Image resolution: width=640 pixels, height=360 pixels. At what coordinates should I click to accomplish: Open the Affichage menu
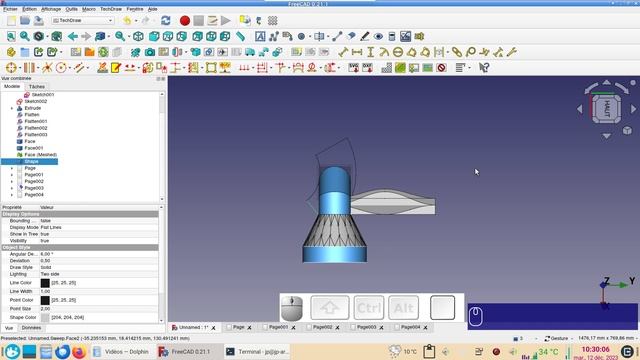51,9
